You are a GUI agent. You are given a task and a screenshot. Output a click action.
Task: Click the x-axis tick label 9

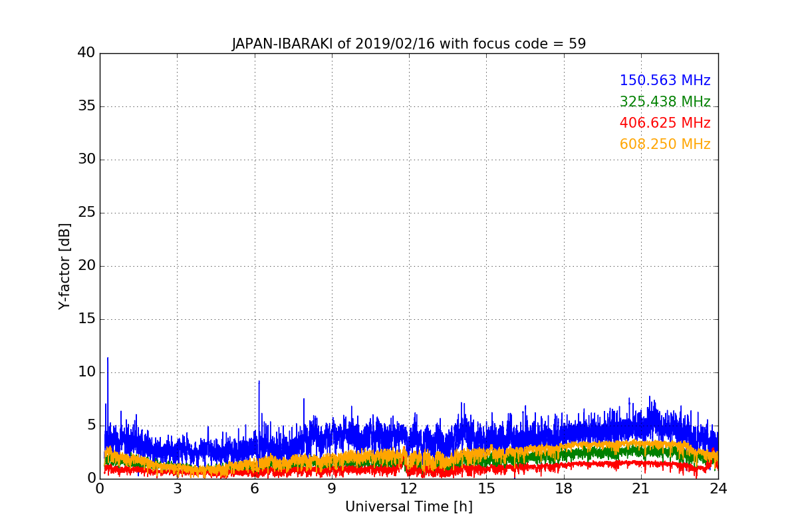pos(332,489)
